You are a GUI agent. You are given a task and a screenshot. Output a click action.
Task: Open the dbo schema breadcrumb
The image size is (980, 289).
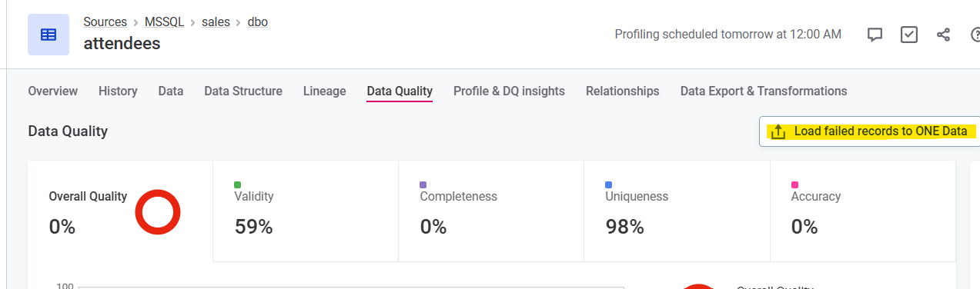(258, 22)
